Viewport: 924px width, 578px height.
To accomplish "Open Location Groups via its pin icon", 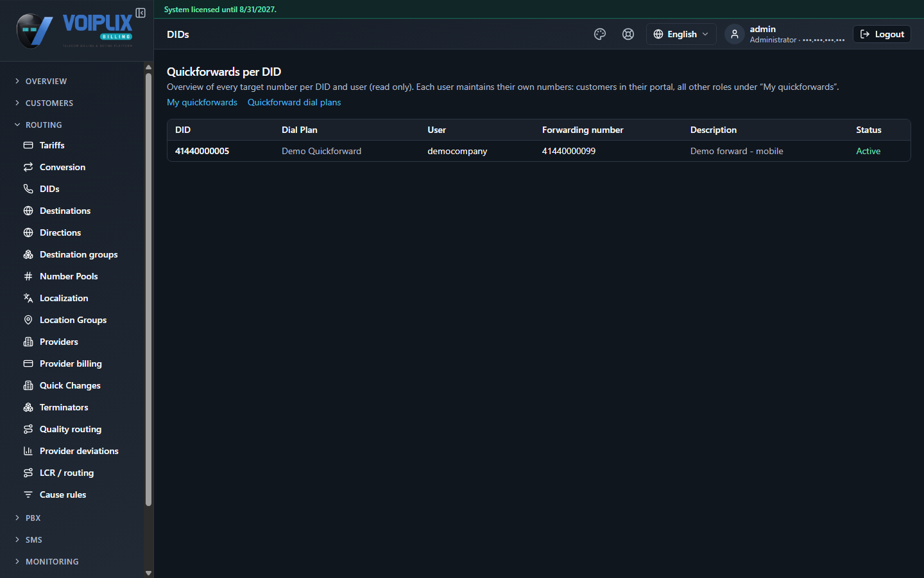I will click(28, 320).
